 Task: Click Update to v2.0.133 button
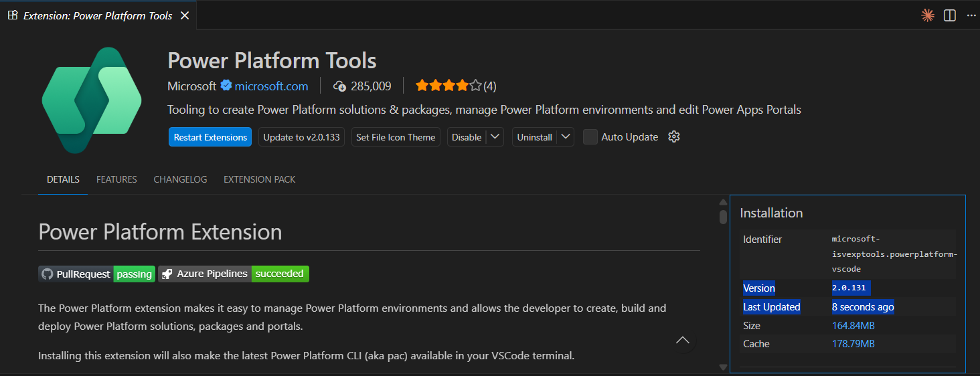coord(301,137)
